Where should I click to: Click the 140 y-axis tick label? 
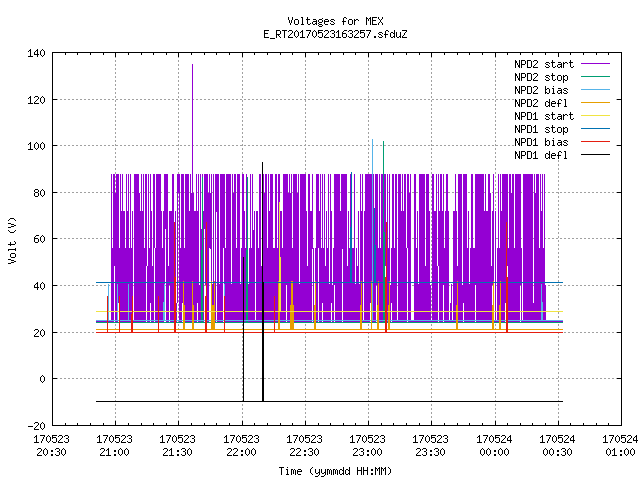[x=36, y=53]
